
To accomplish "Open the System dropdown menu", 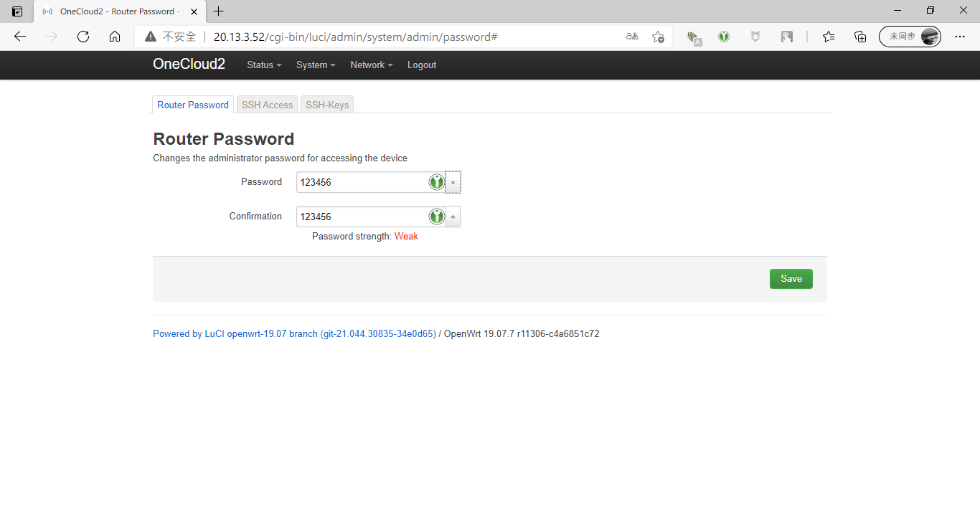I will point(316,65).
